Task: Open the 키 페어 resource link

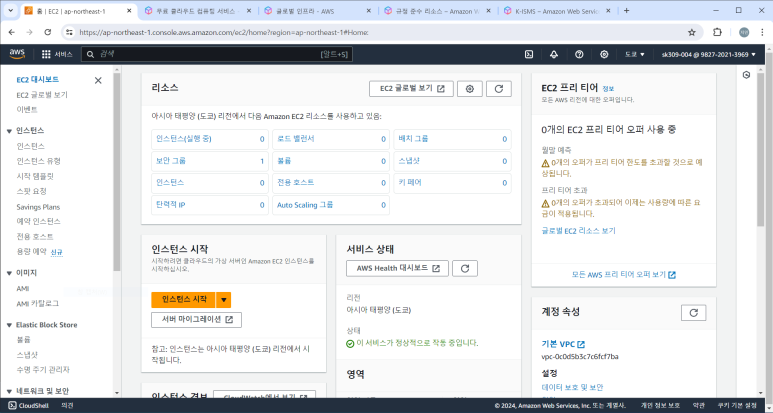Action: pos(410,182)
